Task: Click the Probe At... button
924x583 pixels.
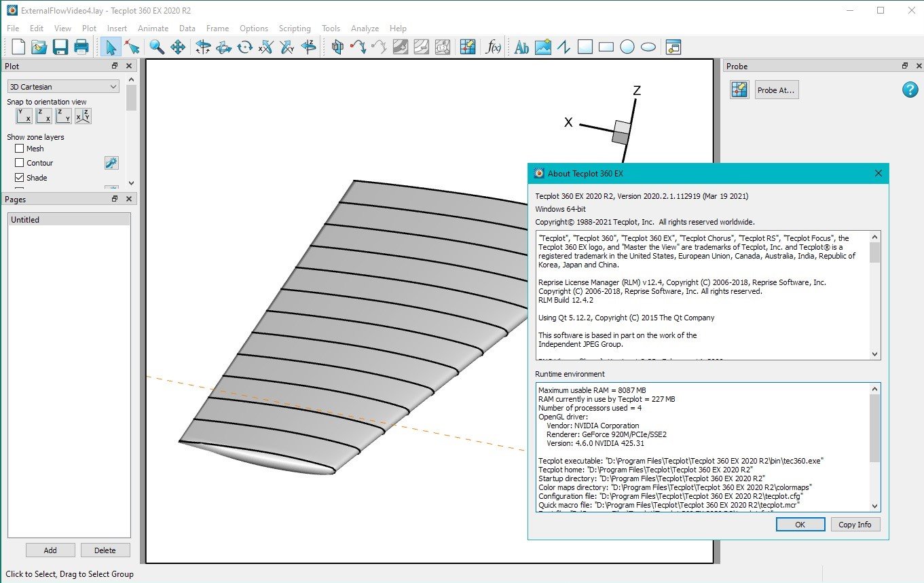Action: [x=777, y=90]
